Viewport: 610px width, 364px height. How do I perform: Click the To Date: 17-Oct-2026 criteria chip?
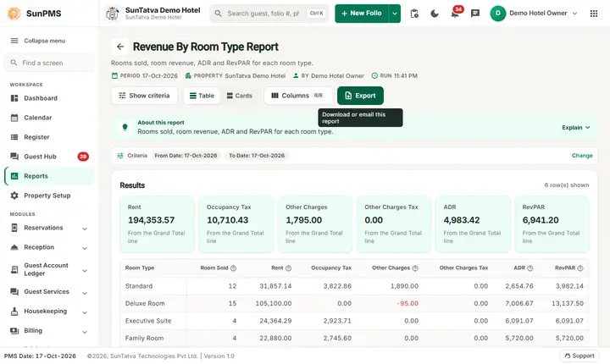257,156
